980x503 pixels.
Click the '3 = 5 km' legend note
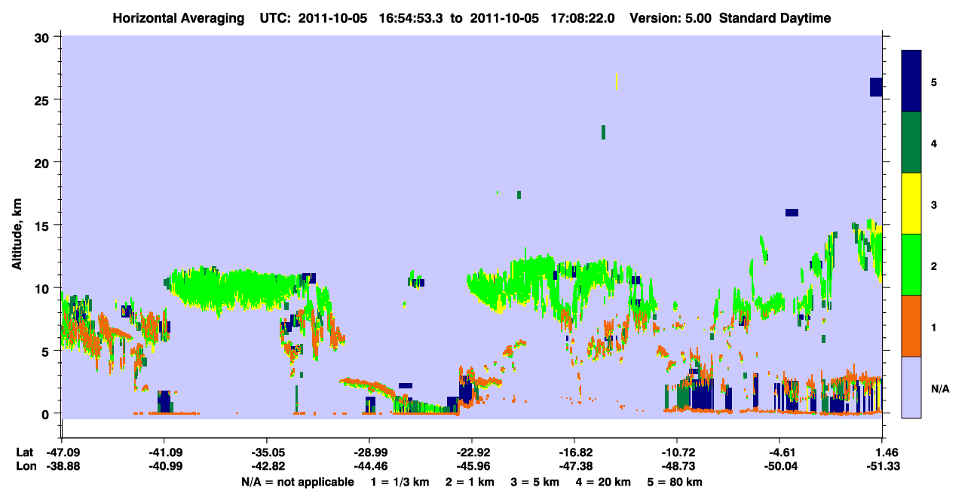coord(536,482)
